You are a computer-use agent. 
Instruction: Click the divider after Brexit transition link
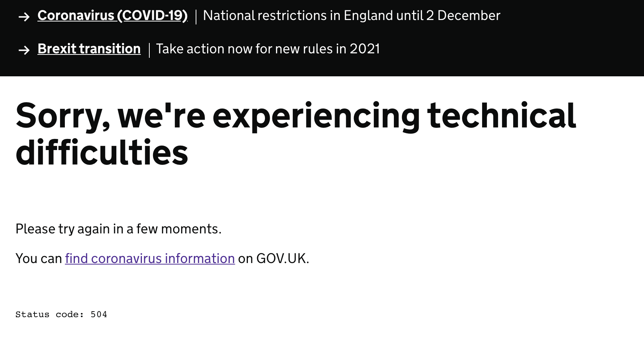coord(149,50)
